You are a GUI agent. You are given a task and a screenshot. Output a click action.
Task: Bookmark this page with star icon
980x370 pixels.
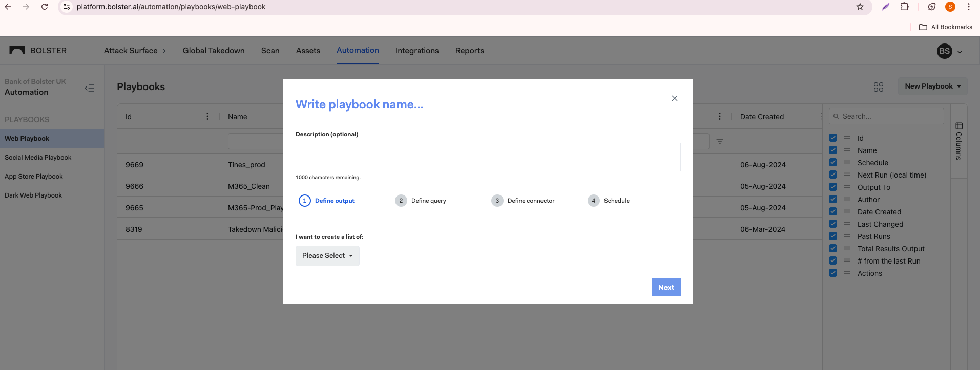click(860, 7)
